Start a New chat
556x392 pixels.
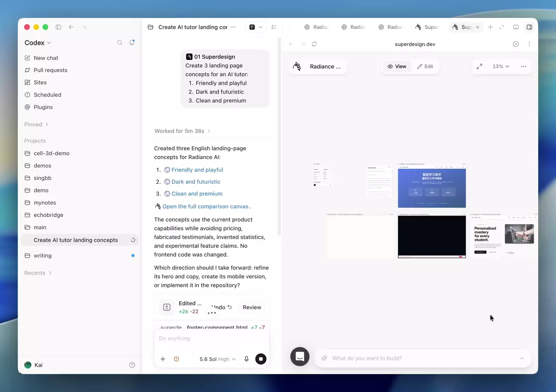(x=46, y=58)
